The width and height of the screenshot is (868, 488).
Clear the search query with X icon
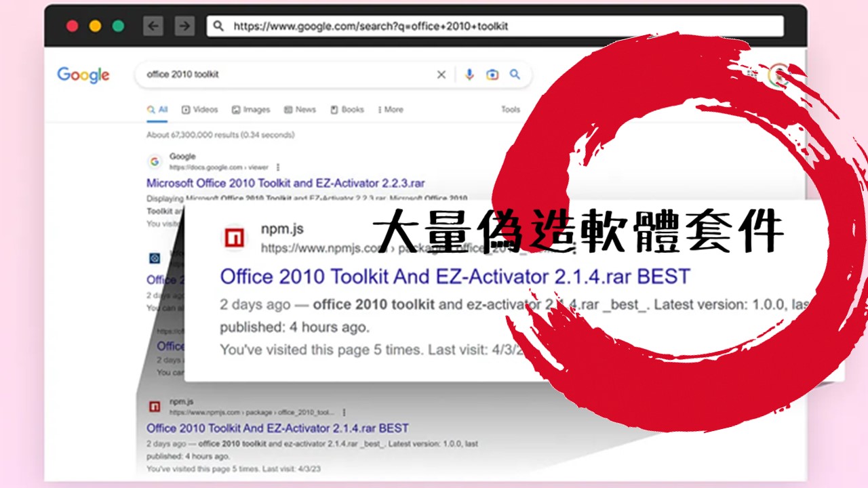coord(441,75)
